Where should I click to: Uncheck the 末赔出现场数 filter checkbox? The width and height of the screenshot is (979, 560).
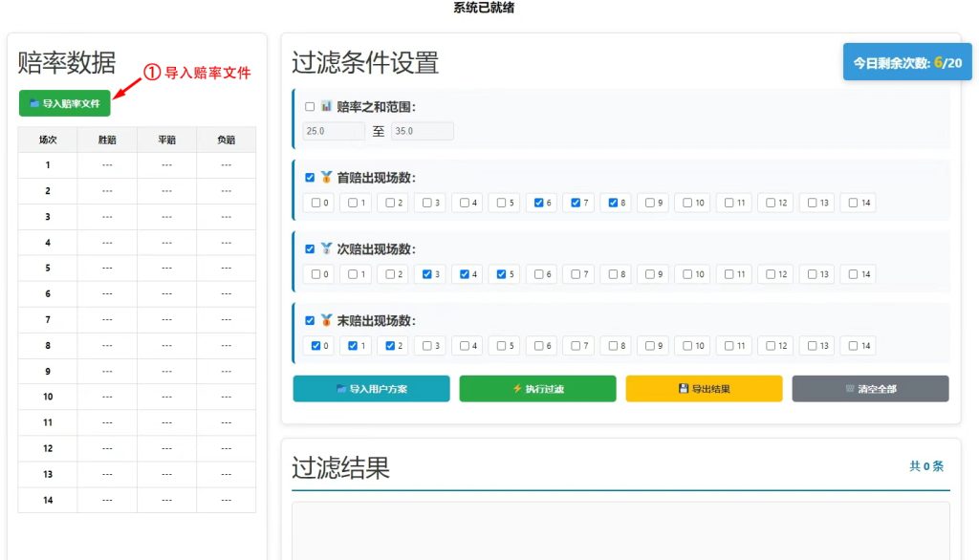310,321
